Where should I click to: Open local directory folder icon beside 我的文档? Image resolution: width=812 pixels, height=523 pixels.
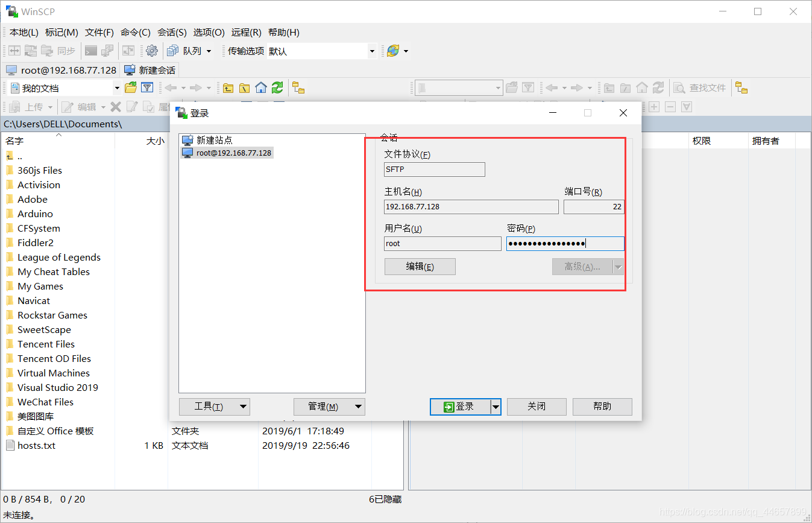[131, 88]
